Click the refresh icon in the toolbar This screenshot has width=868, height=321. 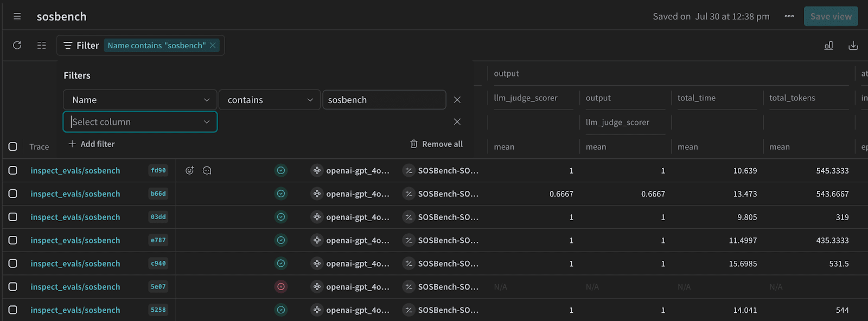[17, 46]
